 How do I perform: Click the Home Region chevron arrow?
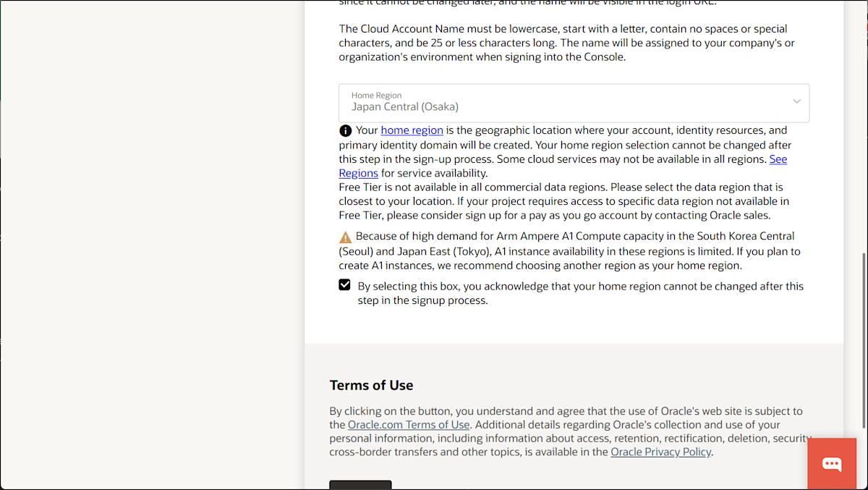click(x=796, y=101)
